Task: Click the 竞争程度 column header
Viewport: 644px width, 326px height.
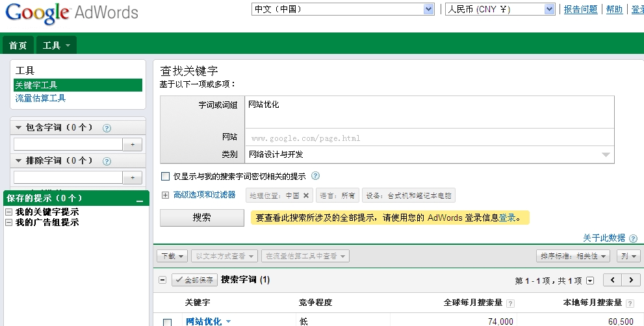Action: click(x=315, y=303)
